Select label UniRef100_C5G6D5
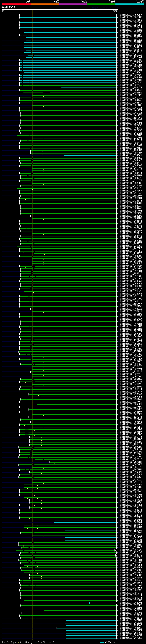The image size is (146, 644). point(131,63)
